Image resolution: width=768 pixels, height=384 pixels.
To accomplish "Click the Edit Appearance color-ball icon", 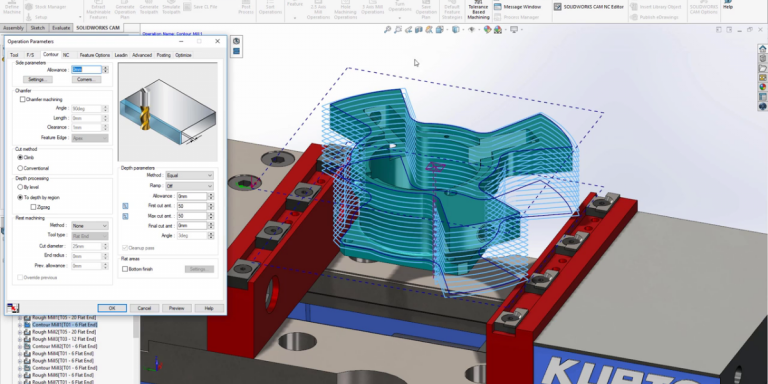I will click(x=487, y=30).
